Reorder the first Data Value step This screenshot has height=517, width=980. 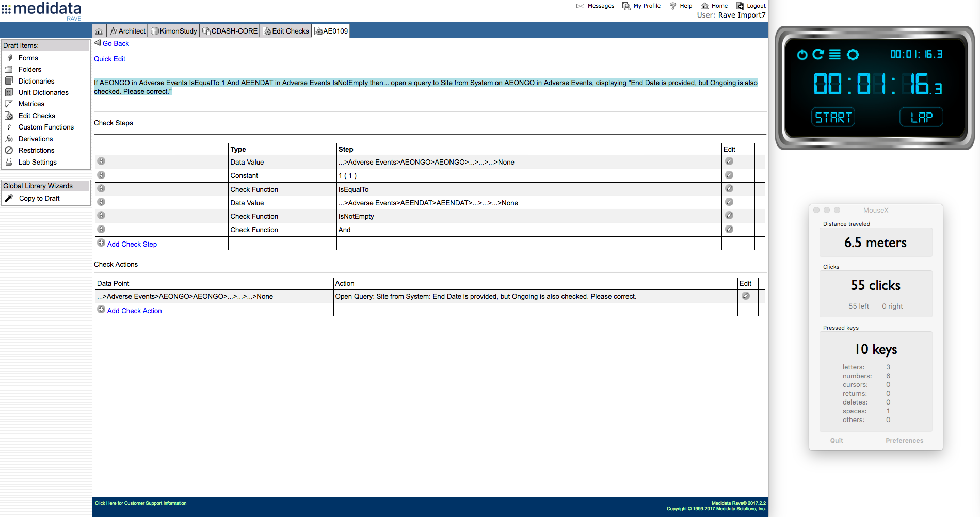[101, 161]
